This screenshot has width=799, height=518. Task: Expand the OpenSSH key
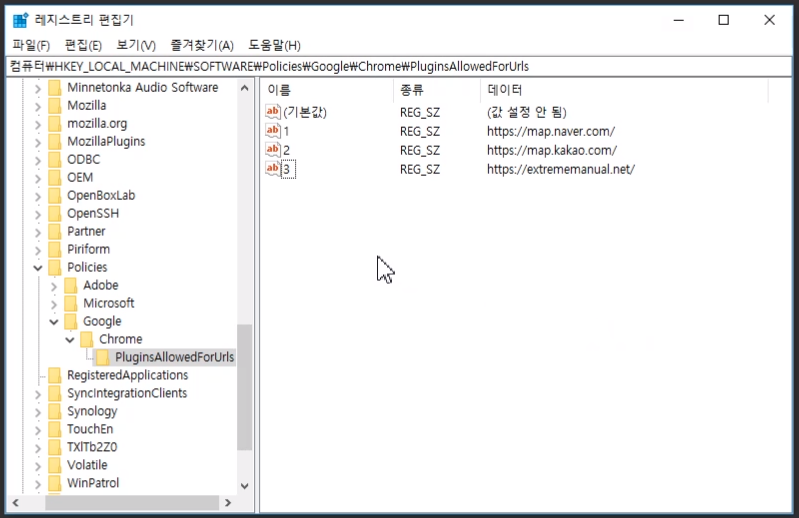tap(38, 214)
